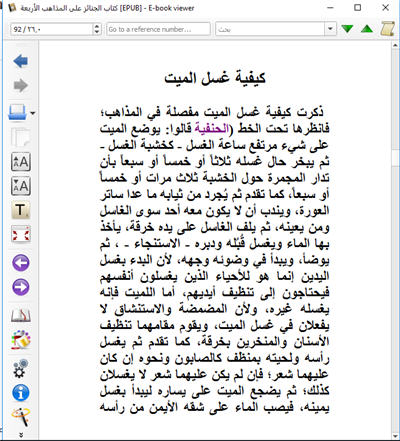Open the colorful Themes icon
400x441 pixels.
21,340
